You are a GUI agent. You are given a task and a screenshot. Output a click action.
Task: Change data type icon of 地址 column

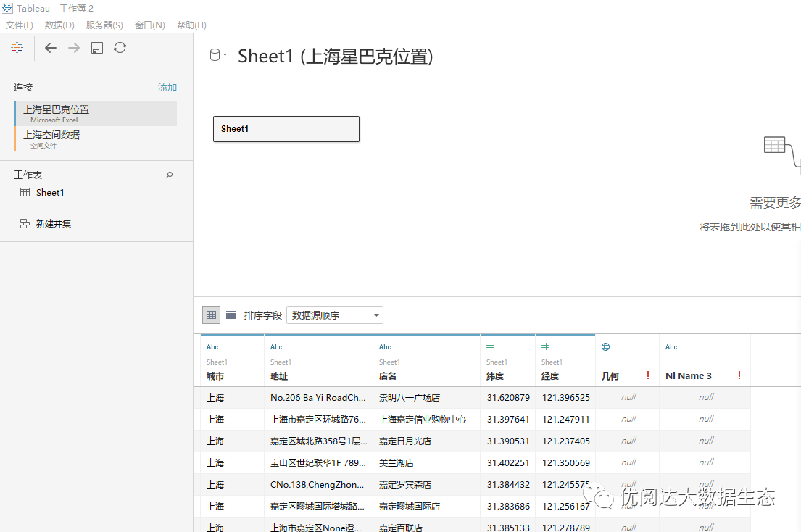[276, 346]
